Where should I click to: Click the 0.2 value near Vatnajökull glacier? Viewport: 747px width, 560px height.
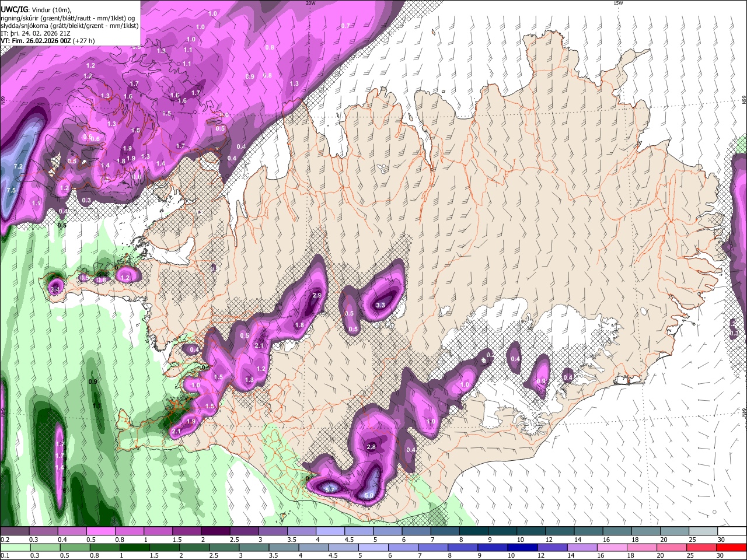tap(490, 355)
